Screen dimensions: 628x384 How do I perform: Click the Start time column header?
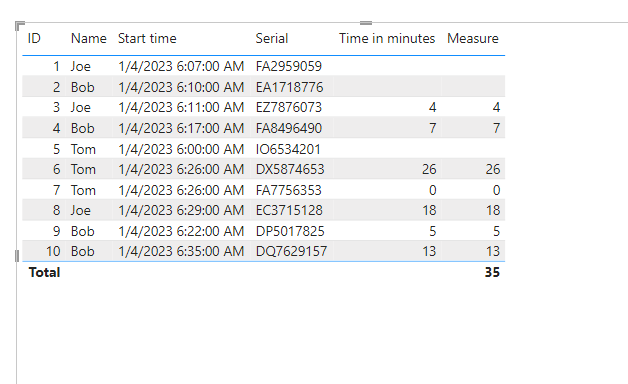pyautogui.click(x=147, y=38)
